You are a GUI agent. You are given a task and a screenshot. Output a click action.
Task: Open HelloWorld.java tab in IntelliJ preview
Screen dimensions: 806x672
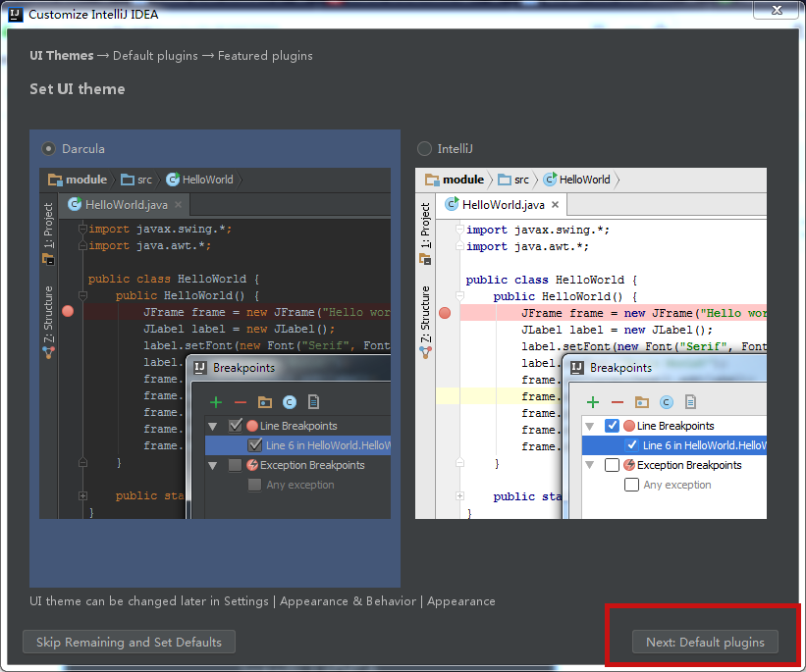tap(503, 205)
